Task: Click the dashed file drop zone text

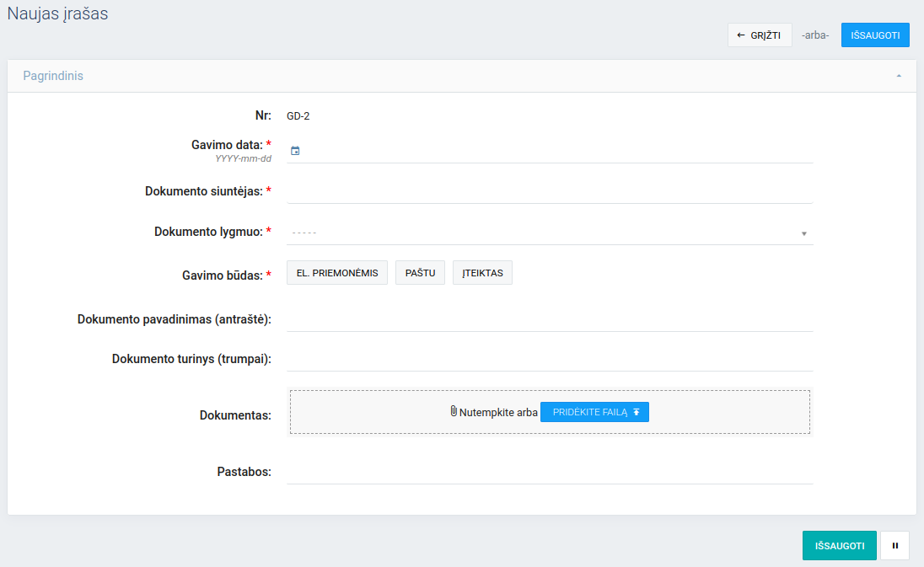Action: 498,413
